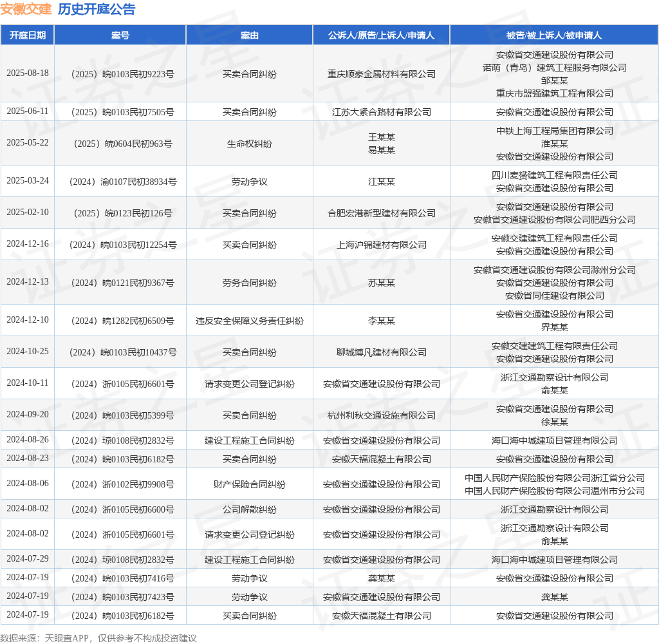Click plaintiff 李某某
Viewport: 659px width, 644px height.
(x=381, y=321)
